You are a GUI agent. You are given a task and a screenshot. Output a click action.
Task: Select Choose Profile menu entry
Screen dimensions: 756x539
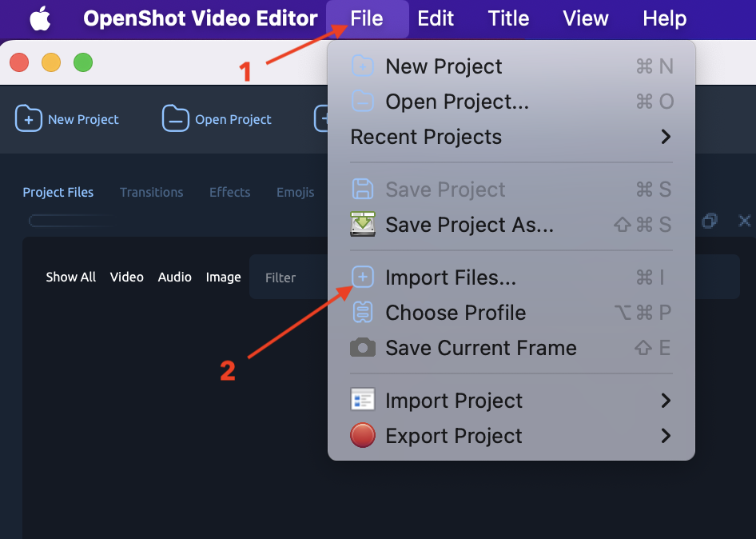511,312
